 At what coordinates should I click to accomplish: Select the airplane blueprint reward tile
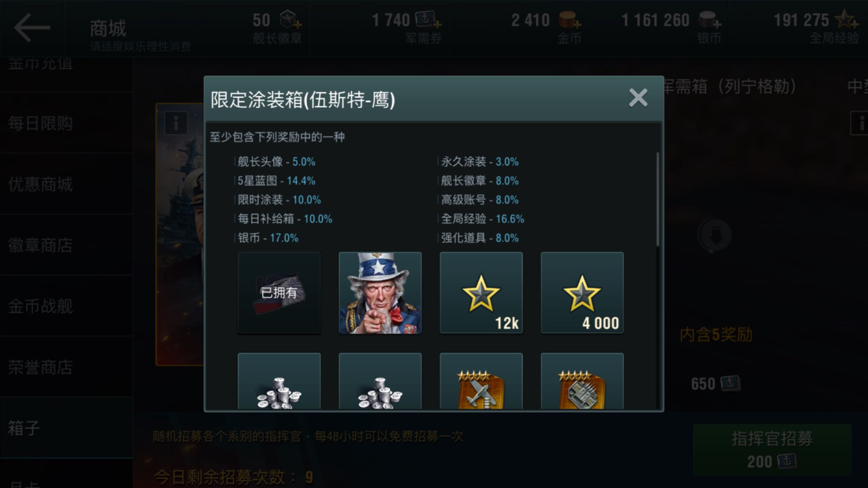(x=481, y=381)
